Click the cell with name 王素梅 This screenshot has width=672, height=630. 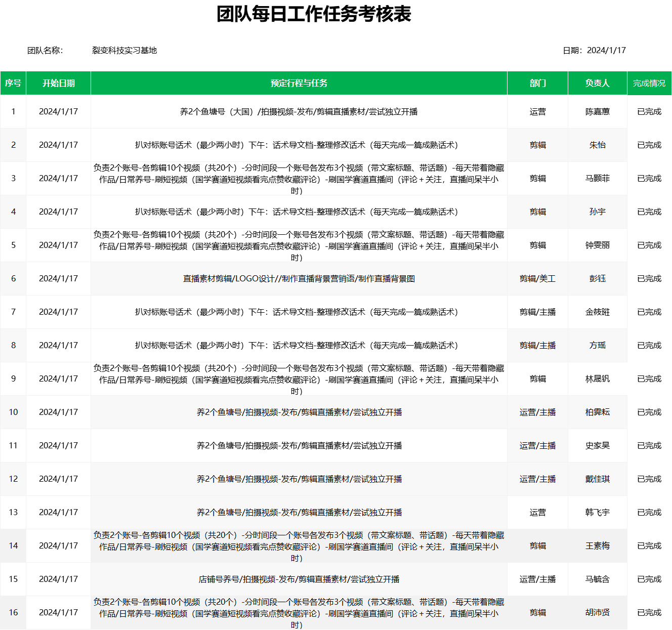pos(597,545)
